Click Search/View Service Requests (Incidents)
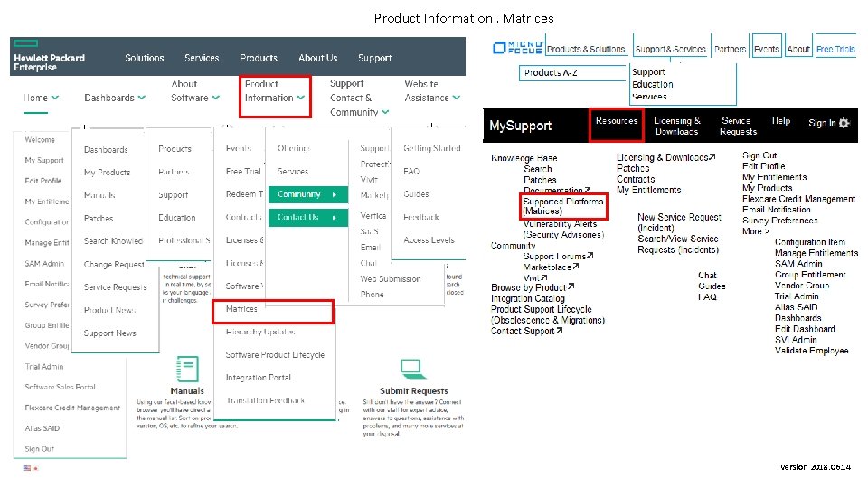 point(678,244)
